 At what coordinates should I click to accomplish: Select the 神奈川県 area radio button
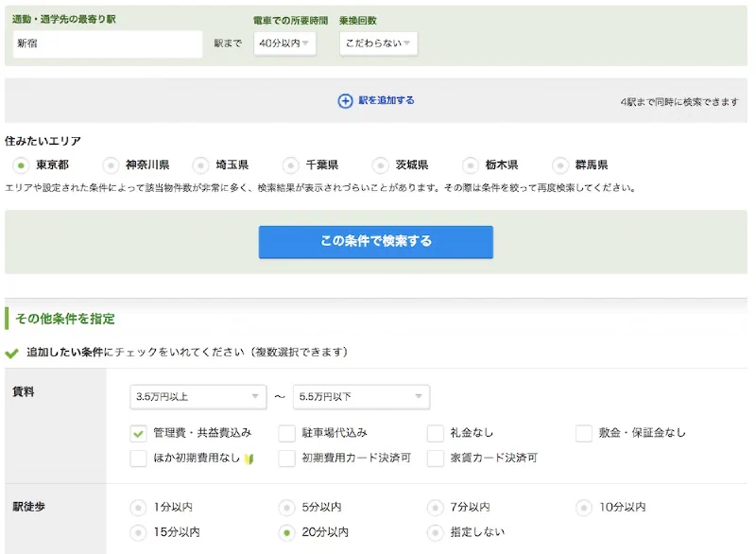pos(111,165)
